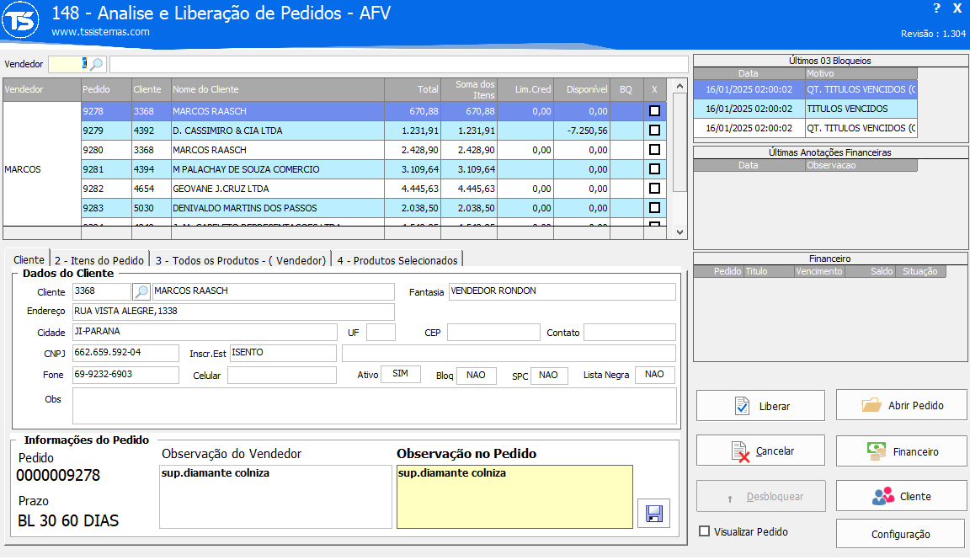Screen dimensions: 970x560
Task: Open the order with Abrir Pedido
Action: [900, 405]
